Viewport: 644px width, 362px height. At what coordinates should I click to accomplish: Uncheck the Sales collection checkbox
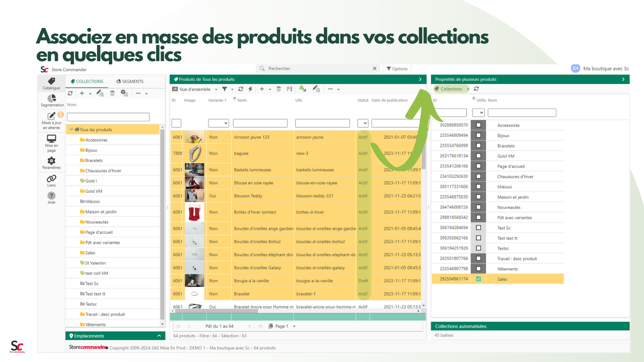[479, 279]
